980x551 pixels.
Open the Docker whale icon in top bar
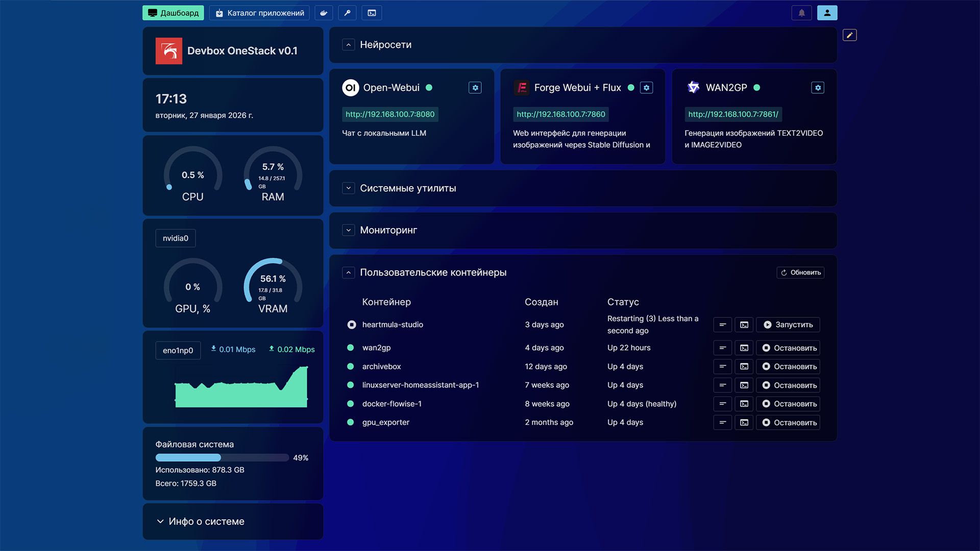point(324,13)
